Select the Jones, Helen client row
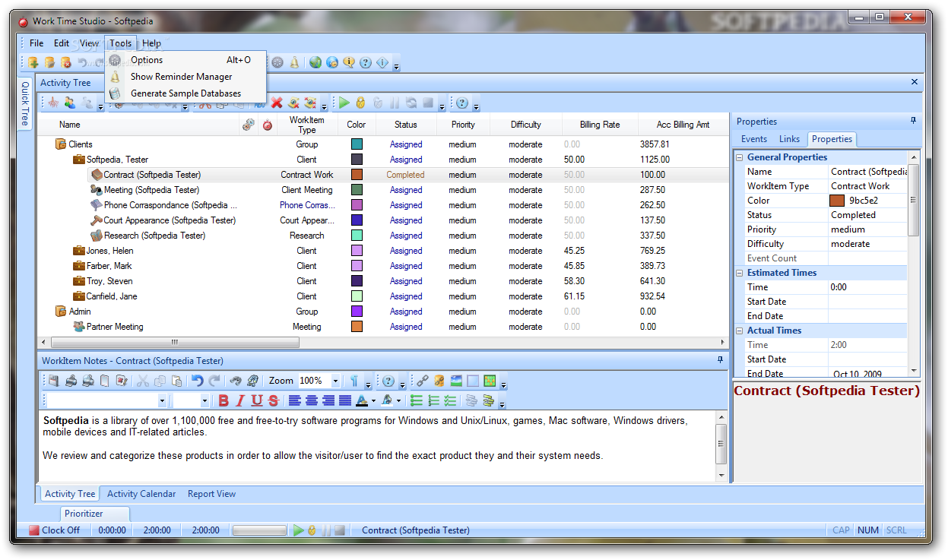The image size is (948, 560). coord(382,251)
